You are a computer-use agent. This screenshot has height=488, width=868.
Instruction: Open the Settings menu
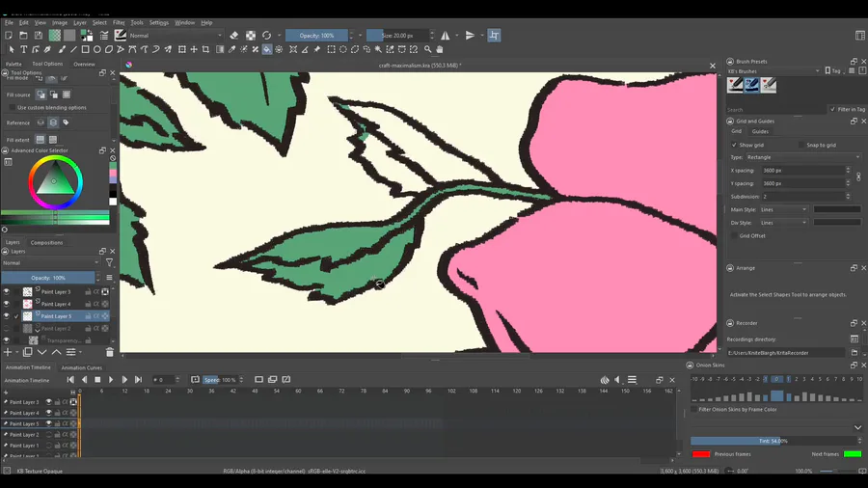(x=159, y=23)
